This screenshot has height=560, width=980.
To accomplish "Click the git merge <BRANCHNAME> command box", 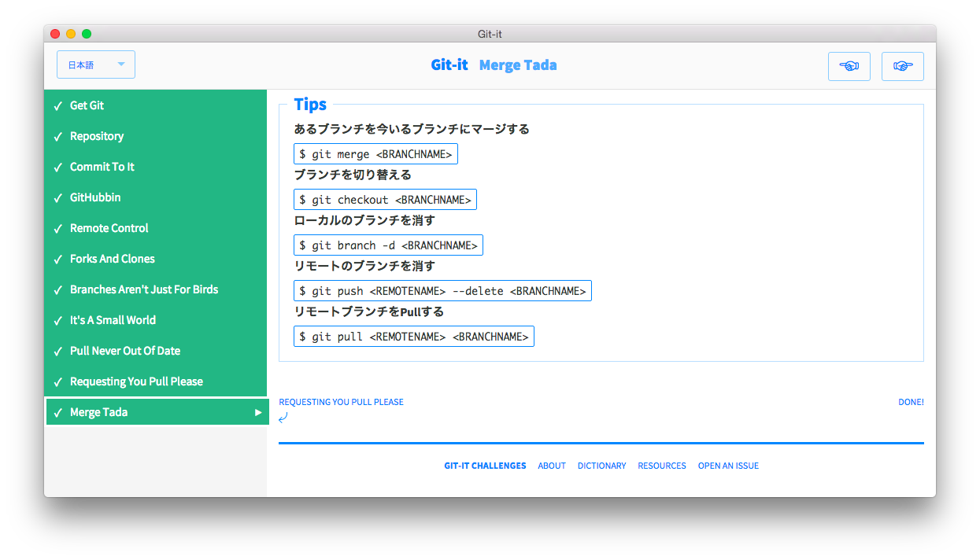I will coord(375,154).
